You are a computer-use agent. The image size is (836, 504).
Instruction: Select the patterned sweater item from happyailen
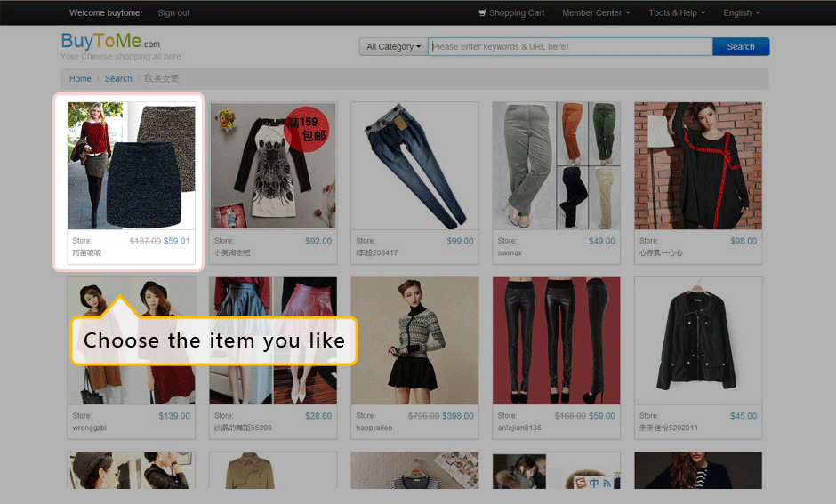[414, 340]
